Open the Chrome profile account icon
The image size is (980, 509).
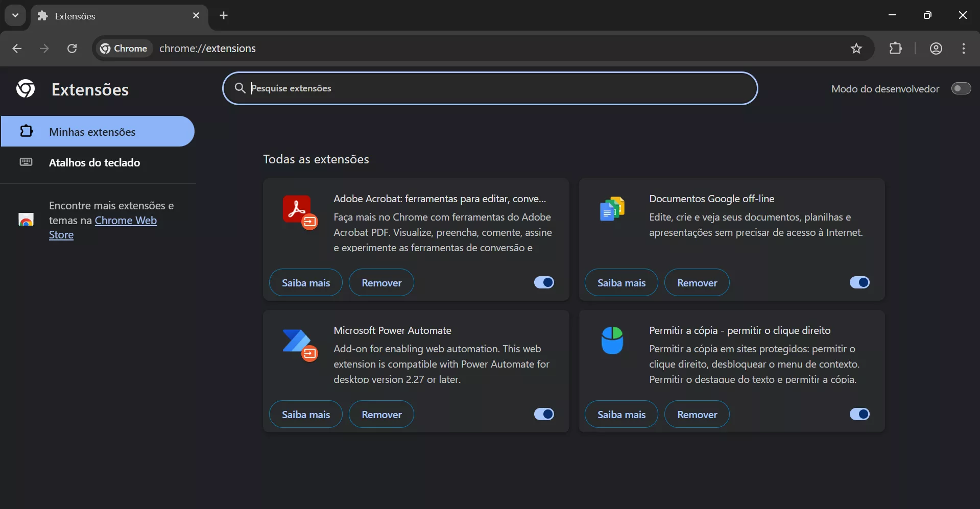pos(936,48)
